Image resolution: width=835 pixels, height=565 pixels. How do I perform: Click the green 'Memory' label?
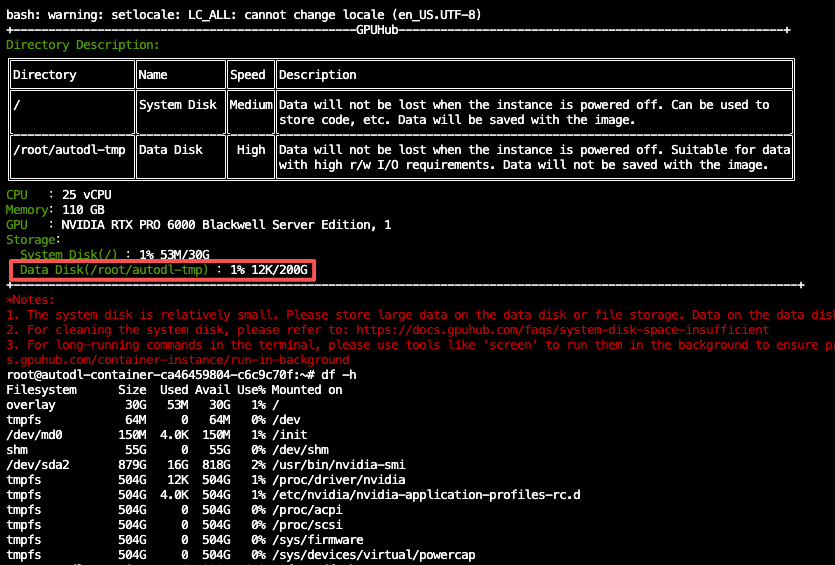point(27,210)
